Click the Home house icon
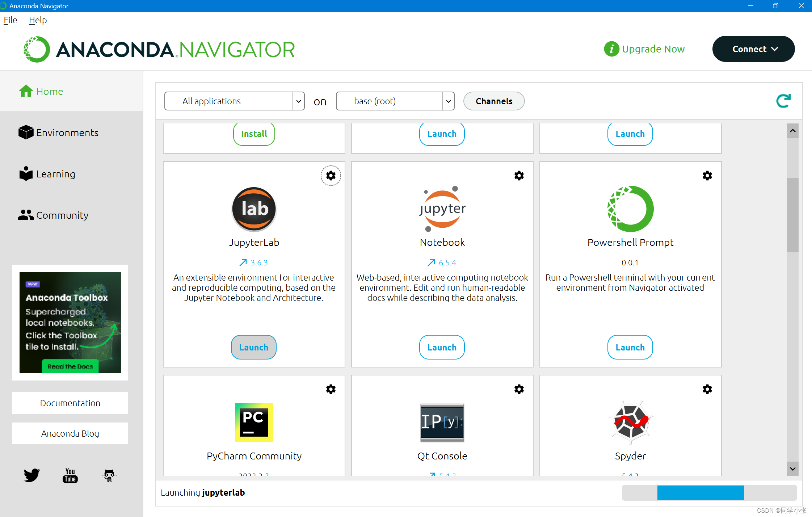 click(x=26, y=91)
